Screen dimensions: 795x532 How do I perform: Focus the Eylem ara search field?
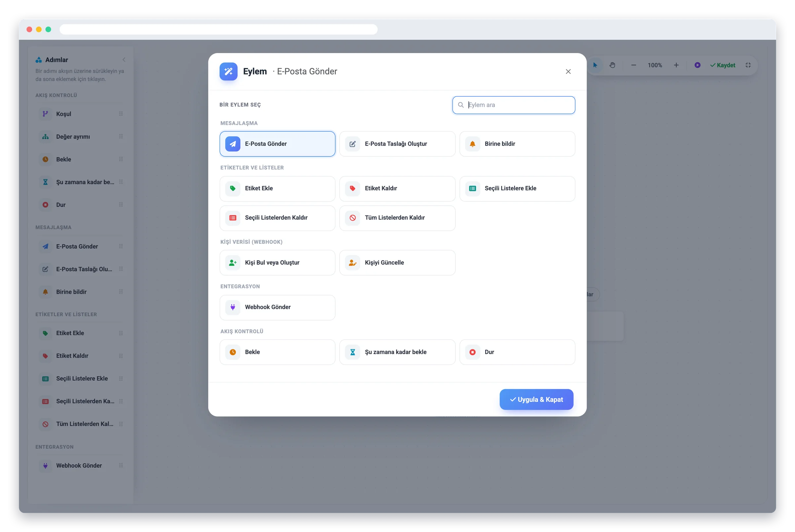coord(513,105)
